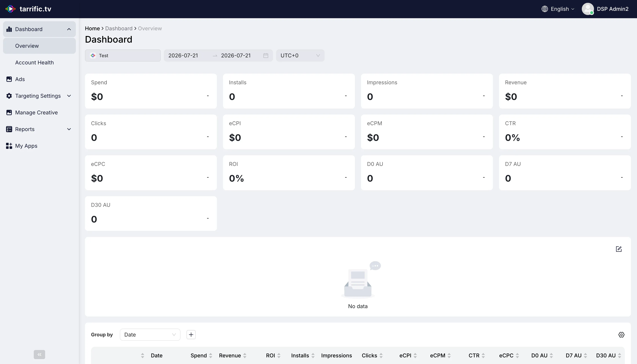Open the calendar icon in date range
Image resolution: width=637 pixels, height=364 pixels.
coord(266,55)
